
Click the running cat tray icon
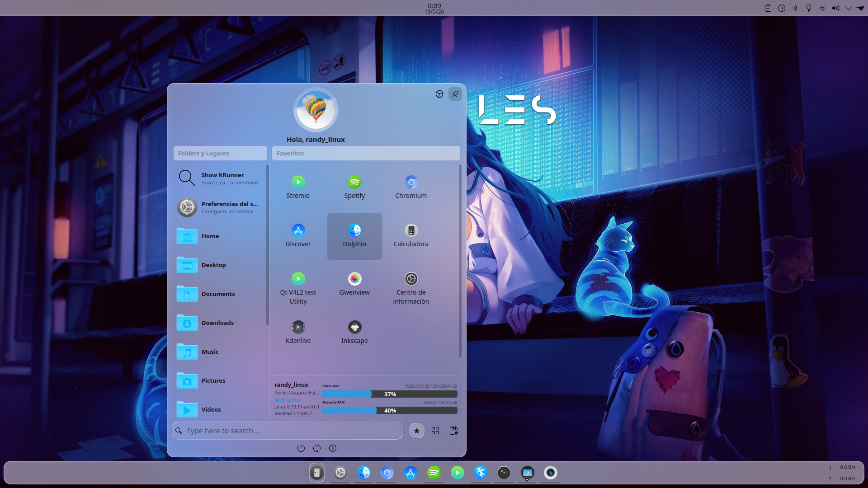click(x=860, y=8)
